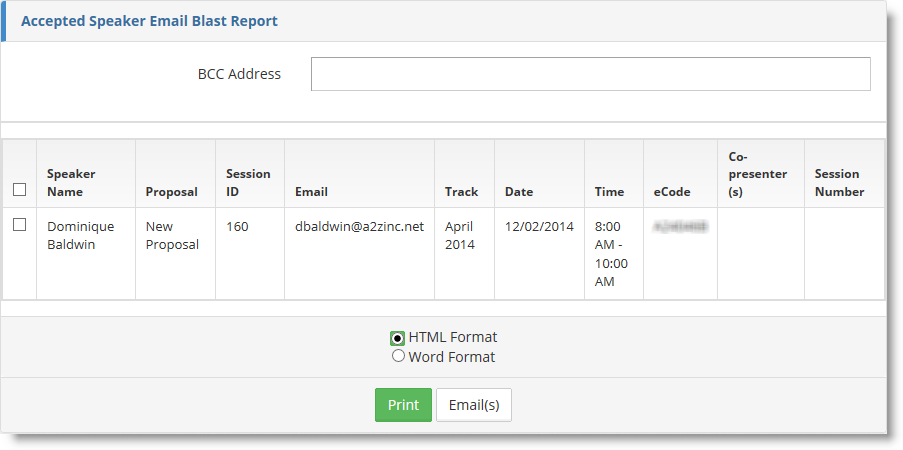Click the eCode column header
The width and height of the screenshot is (903, 450).
[672, 191]
